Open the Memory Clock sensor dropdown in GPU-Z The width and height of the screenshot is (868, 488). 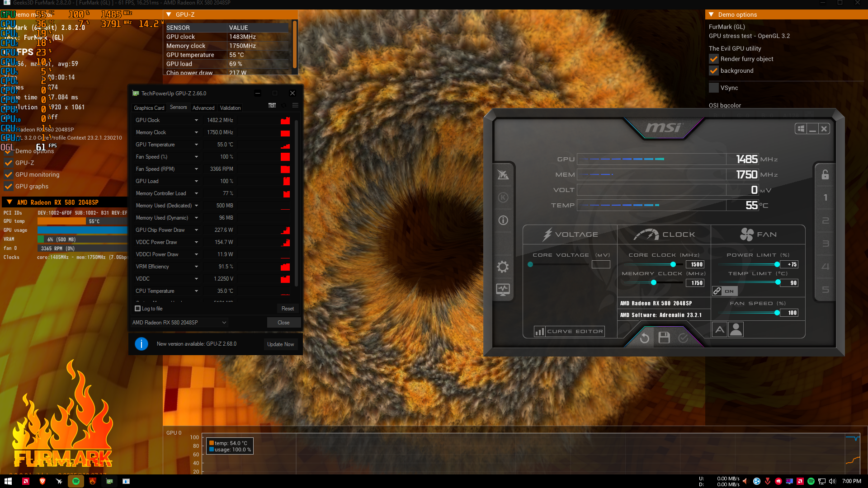coord(196,132)
